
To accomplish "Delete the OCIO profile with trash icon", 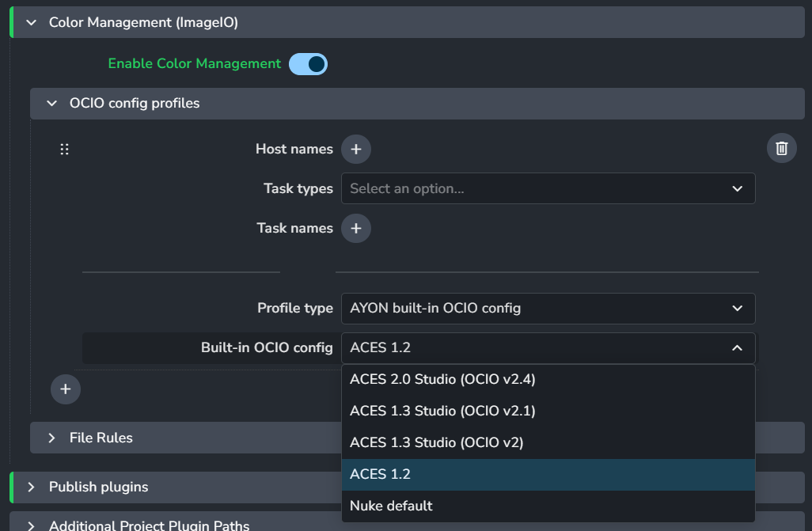I will (x=781, y=148).
